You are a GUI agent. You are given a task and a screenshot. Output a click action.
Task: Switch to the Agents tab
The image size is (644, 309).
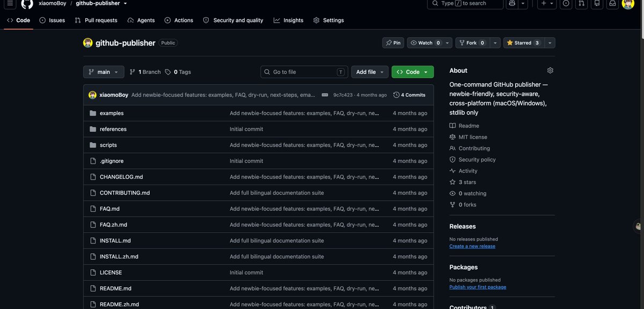click(x=141, y=20)
